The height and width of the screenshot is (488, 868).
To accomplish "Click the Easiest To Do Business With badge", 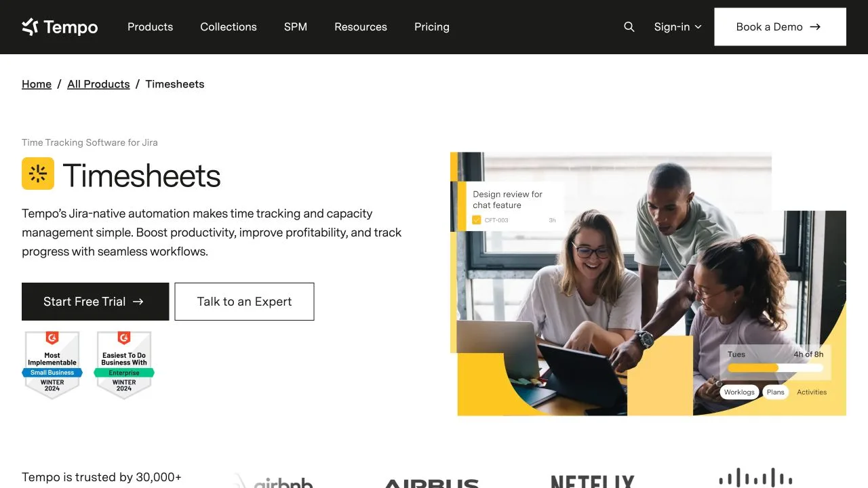I will pos(124,365).
